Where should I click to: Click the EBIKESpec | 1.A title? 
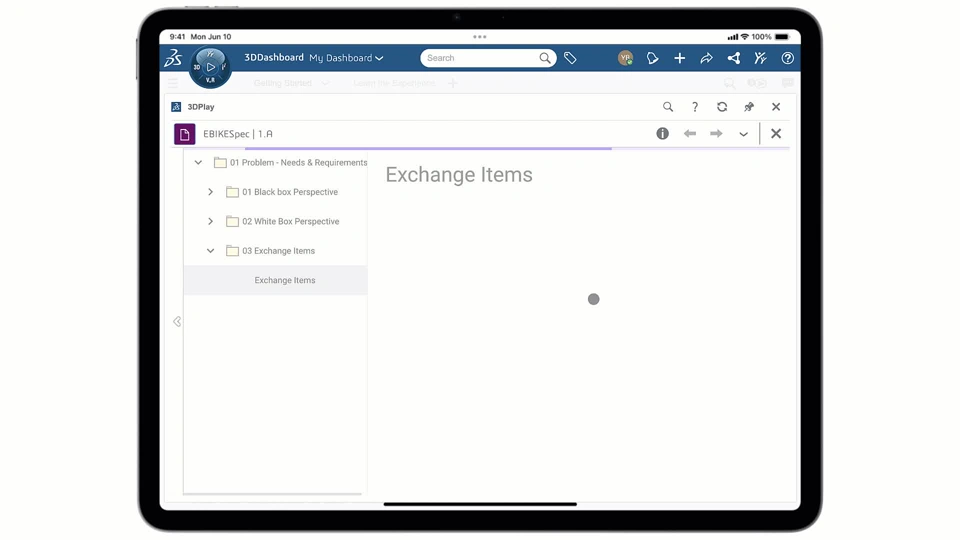tap(238, 133)
